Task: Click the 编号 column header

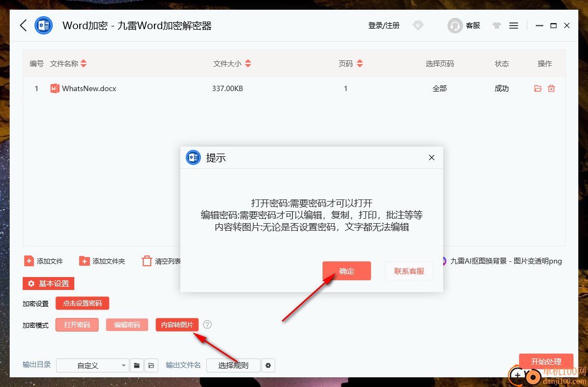Action: coord(37,64)
